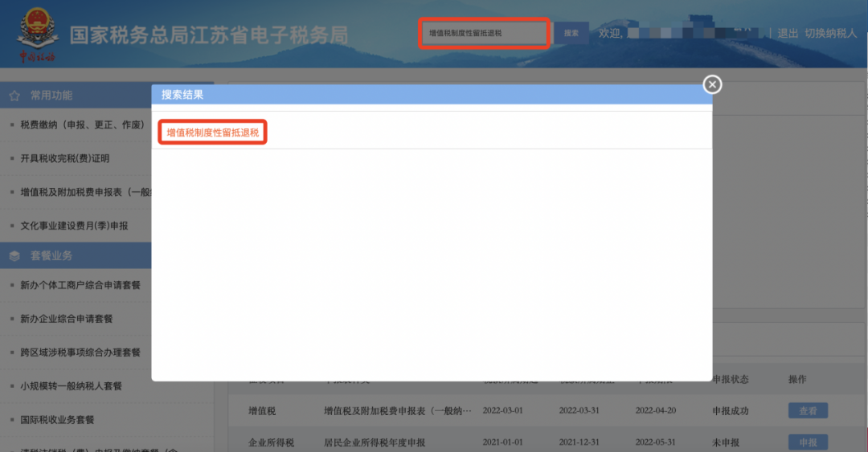The height and width of the screenshot is (452, 868).
Task: Click 查看 button in 增值税 row
Action: pos(808,410)
